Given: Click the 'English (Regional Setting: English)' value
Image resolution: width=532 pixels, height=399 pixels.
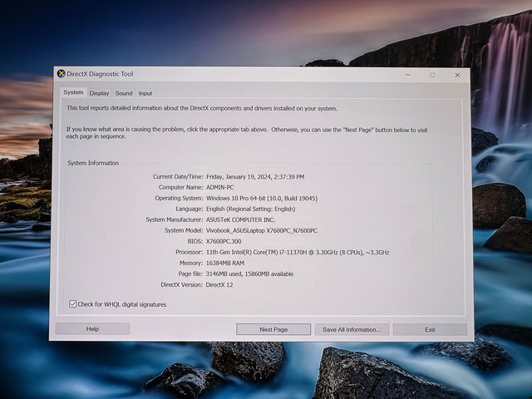Looking at the screenshot, I should [x=251, y=209].
